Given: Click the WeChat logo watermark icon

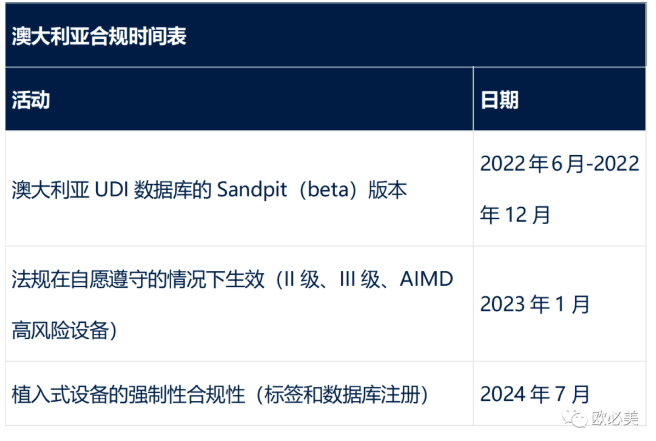Looking at the screenshot, I should (x=575, y=417).
